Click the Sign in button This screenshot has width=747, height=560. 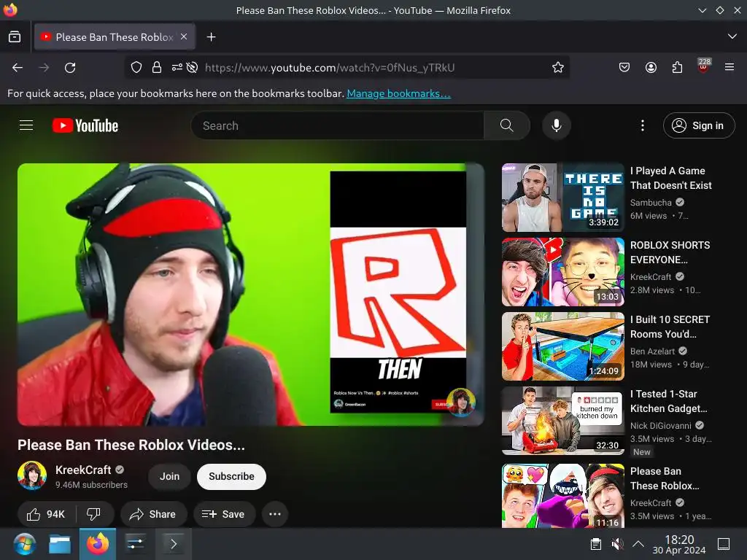(699, 125)
